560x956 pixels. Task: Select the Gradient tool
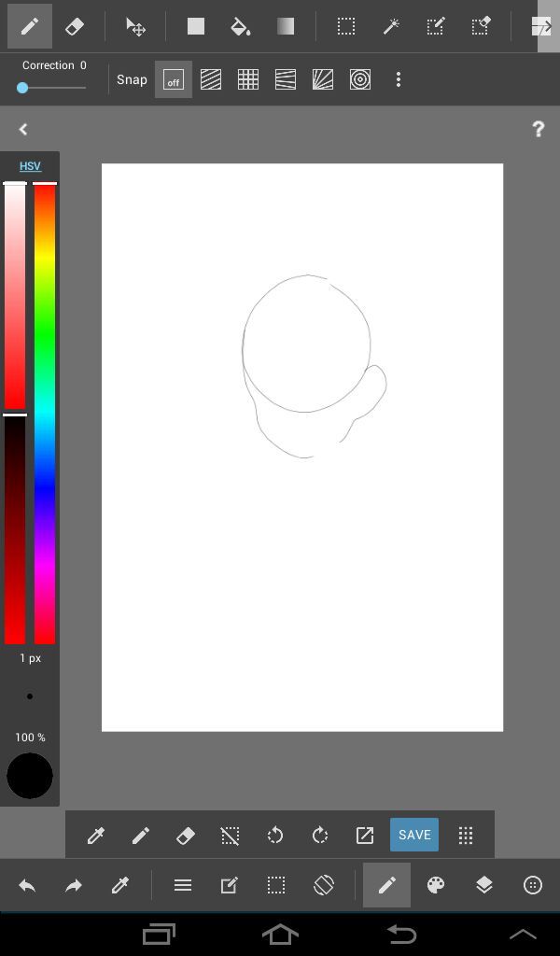pos(286,26)
